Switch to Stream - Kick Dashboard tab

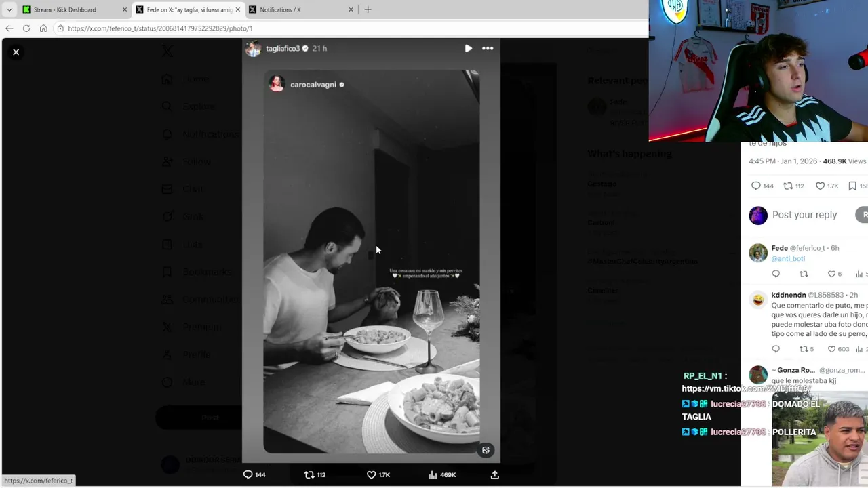click(x=64, y=9)
